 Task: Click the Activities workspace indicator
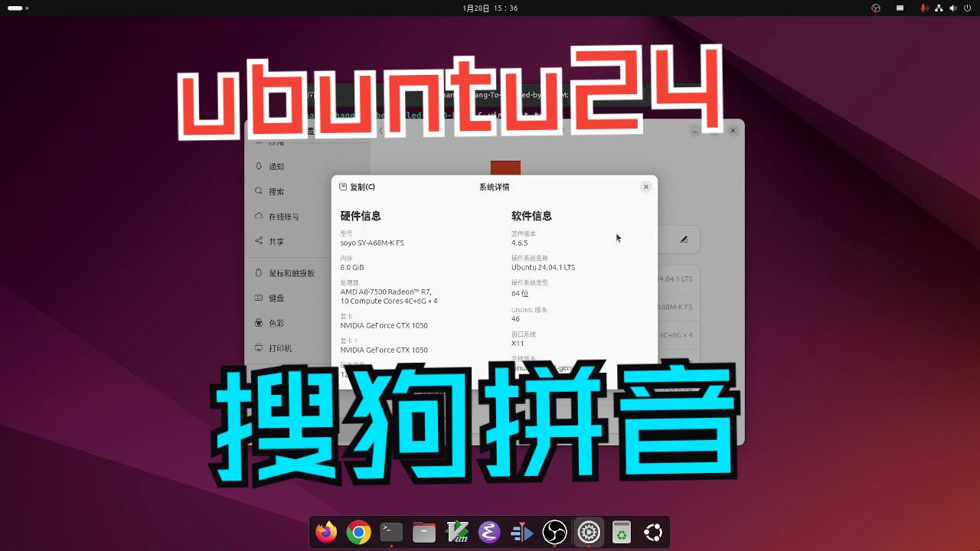[x=18, y=8]
